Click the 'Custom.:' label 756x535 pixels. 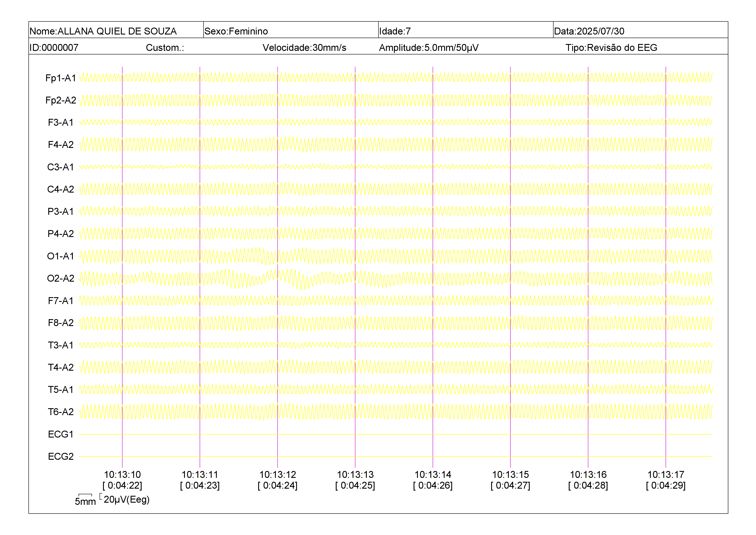[165, 48]
